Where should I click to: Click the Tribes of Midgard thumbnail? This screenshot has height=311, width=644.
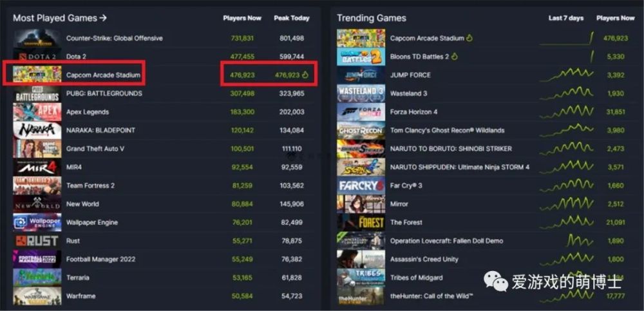(x=361, y=278)
